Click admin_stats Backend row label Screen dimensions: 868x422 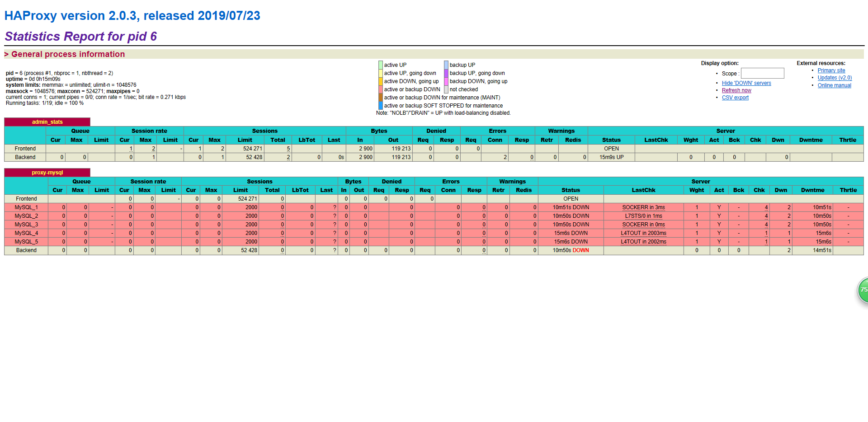[25, 157]
